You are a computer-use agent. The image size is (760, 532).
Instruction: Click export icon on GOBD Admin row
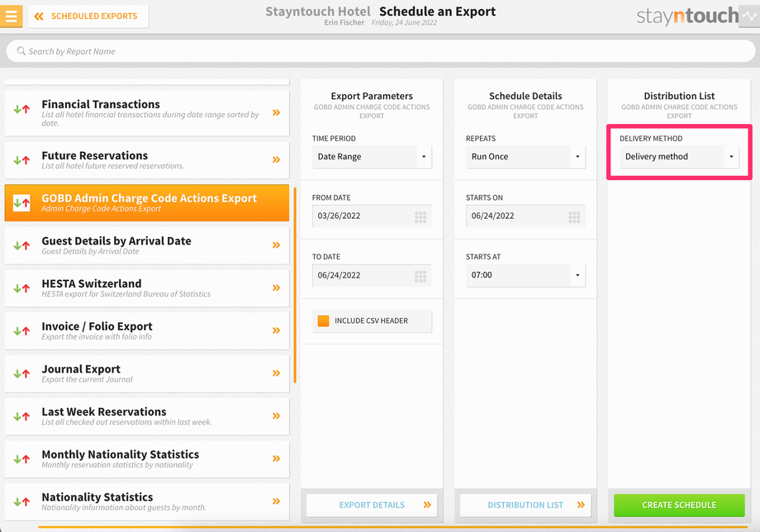(x=21, y=202)
